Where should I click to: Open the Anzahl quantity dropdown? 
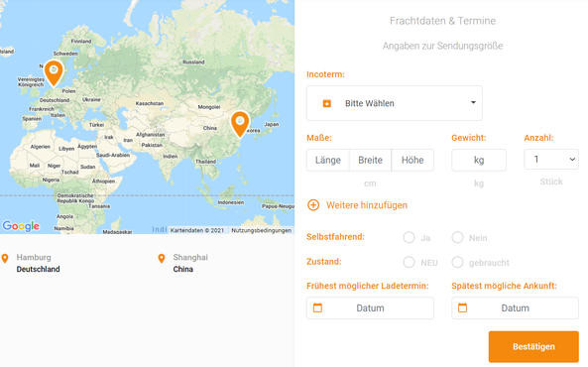tap(551, 160)
